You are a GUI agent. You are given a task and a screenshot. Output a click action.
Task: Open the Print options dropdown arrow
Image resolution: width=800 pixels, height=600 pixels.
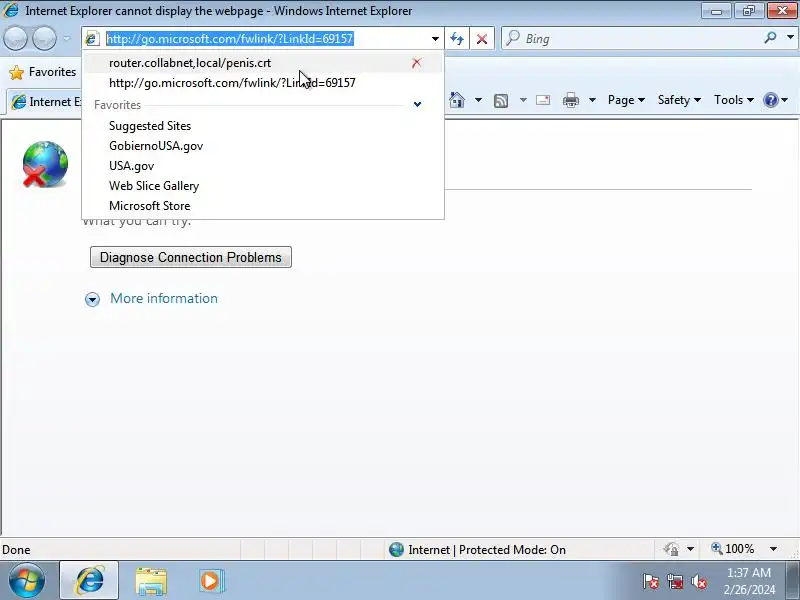[592, 100]
